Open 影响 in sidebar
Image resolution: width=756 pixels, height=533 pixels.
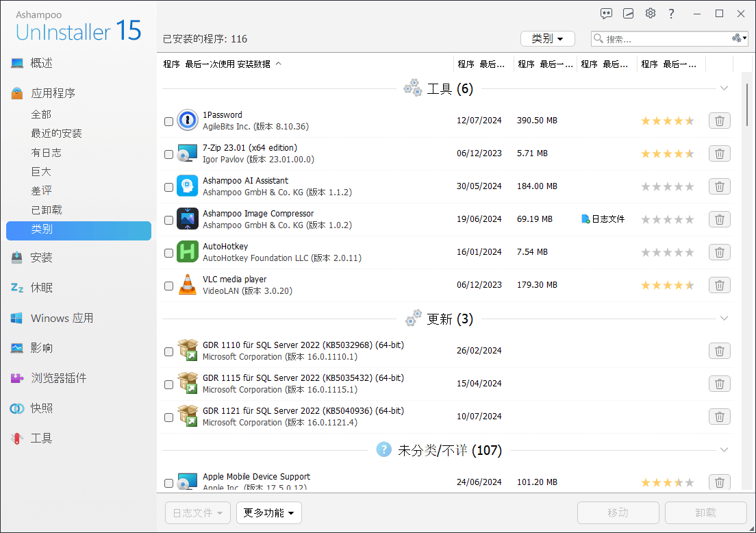(x=41, y=348)
